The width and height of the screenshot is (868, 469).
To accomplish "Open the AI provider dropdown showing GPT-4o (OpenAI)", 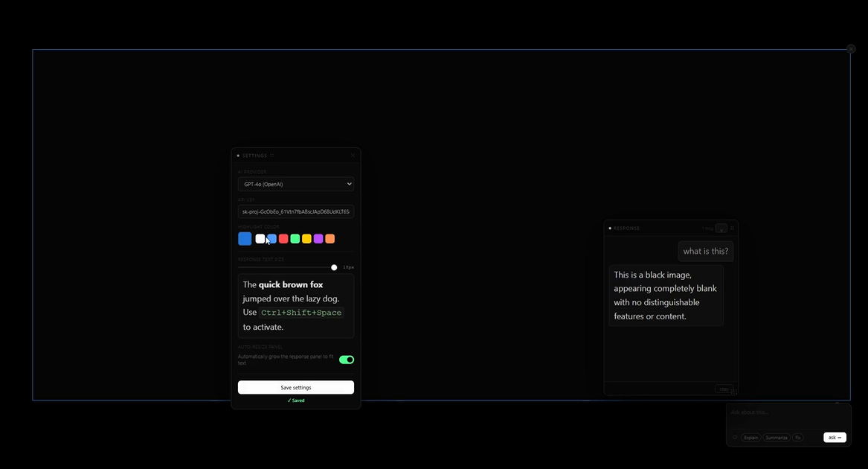I will point(295,184).
